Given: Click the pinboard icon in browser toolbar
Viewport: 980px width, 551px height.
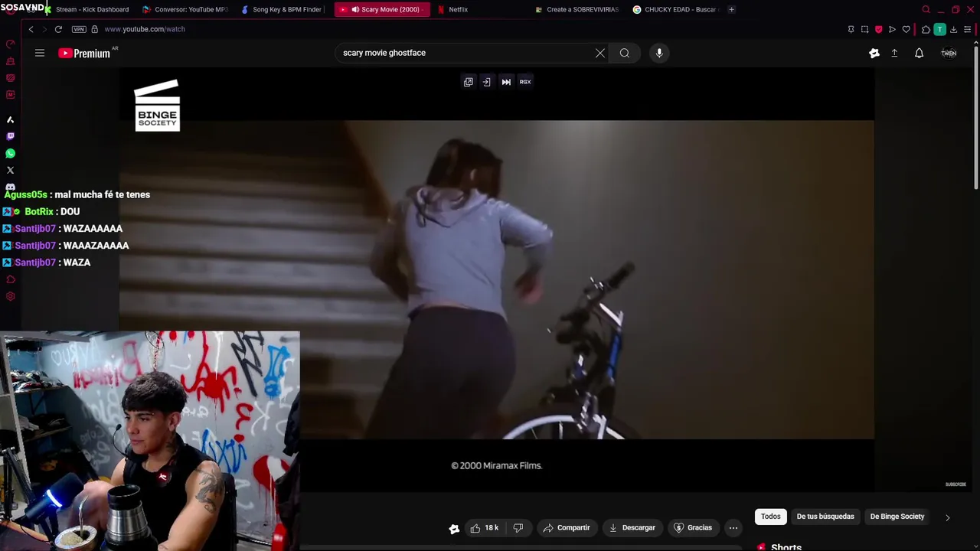Looking at the screenshot, I should click(851, 29).
